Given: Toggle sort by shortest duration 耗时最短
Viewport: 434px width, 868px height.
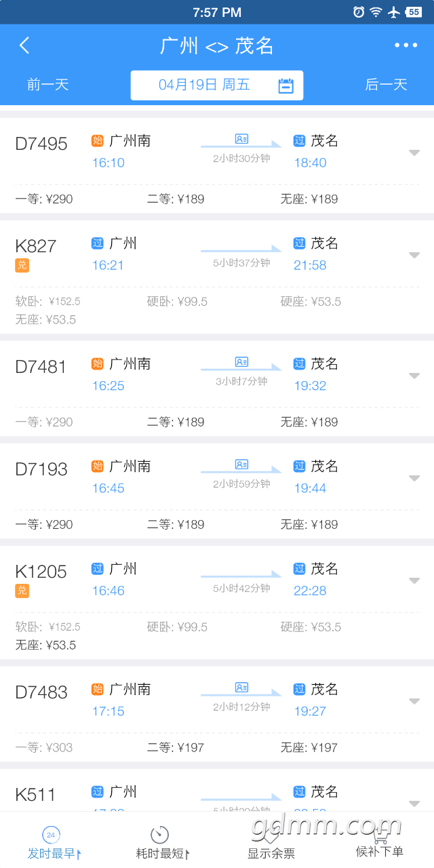Looking at the screenshot, I should point(163,843).
